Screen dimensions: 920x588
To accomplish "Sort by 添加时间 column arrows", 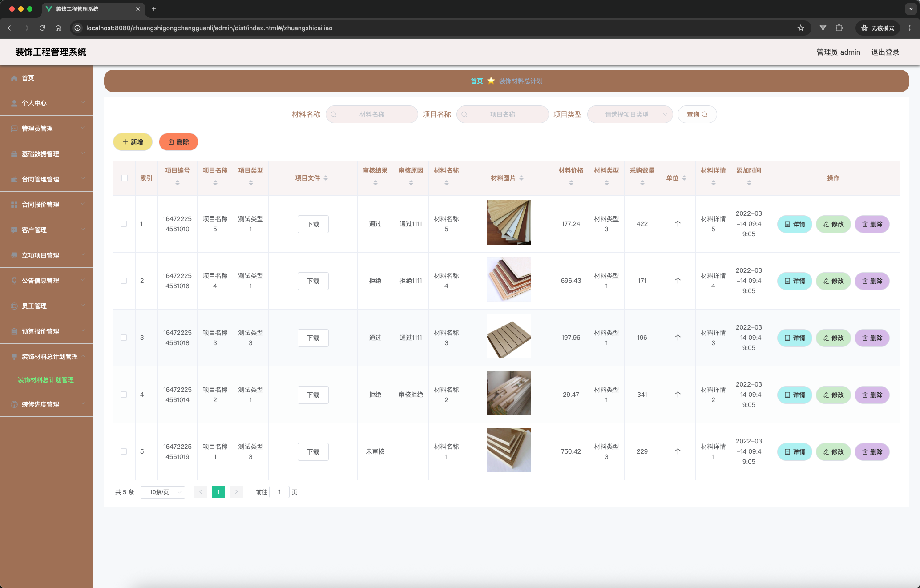I will [749, 183].
